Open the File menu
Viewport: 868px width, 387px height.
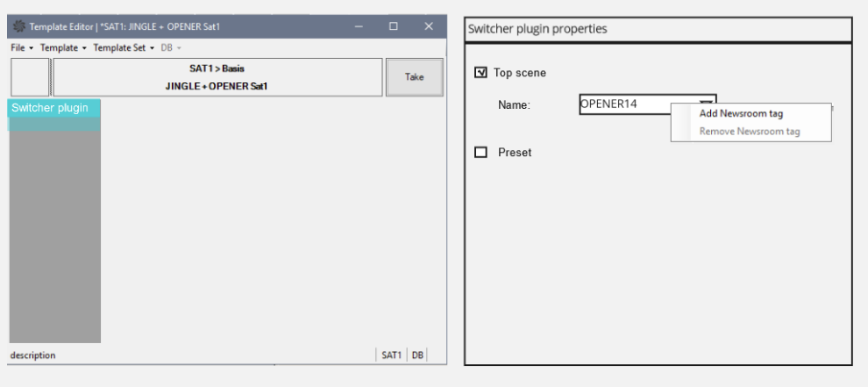[22, 47]
